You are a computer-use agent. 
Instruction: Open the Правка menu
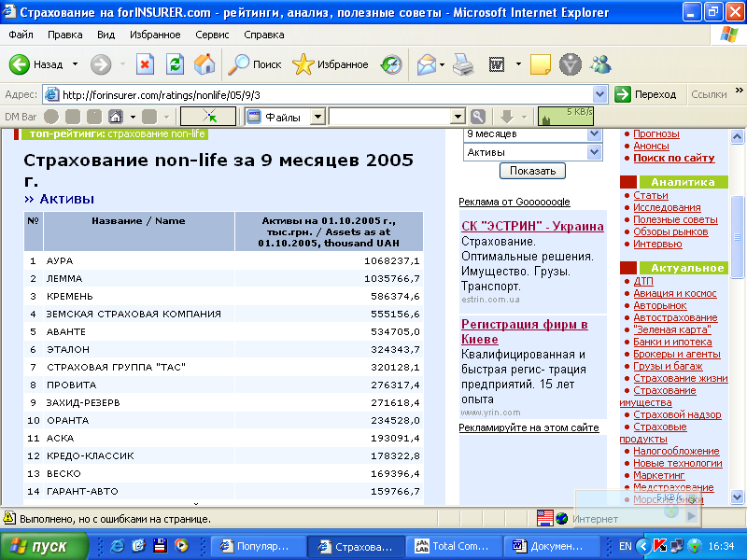point(64,35)
